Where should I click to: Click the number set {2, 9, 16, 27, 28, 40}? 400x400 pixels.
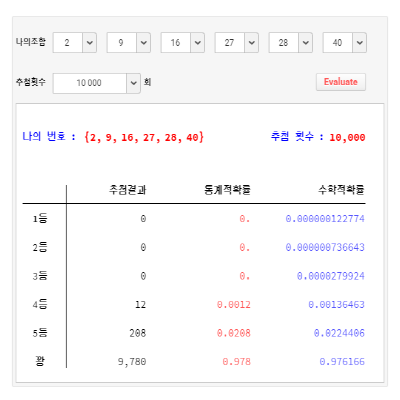[x=144, y=137]
